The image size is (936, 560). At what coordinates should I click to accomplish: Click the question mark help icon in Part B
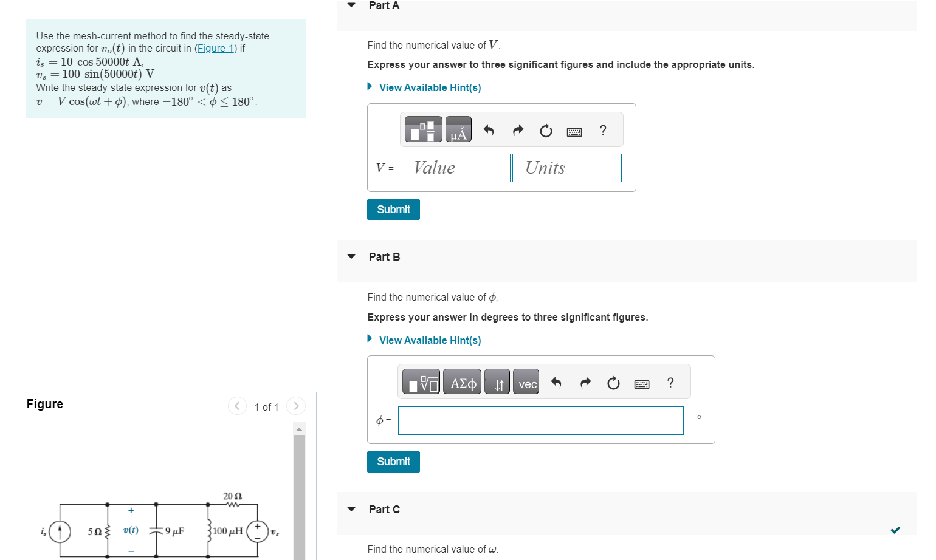pos(670,382)
